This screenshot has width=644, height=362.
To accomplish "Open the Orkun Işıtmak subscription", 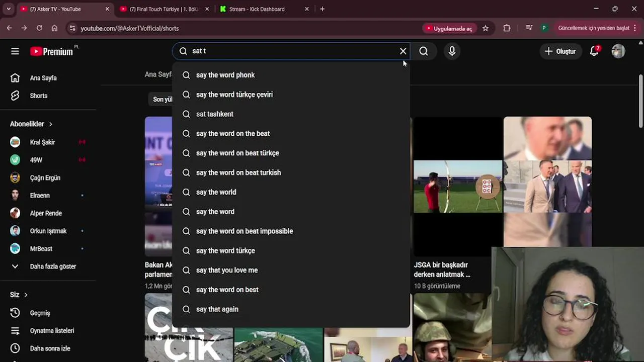I will (x=48, y=231).
